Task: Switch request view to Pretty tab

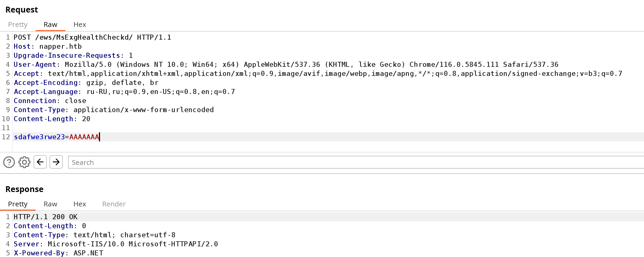Action: [x=18, y=25]
